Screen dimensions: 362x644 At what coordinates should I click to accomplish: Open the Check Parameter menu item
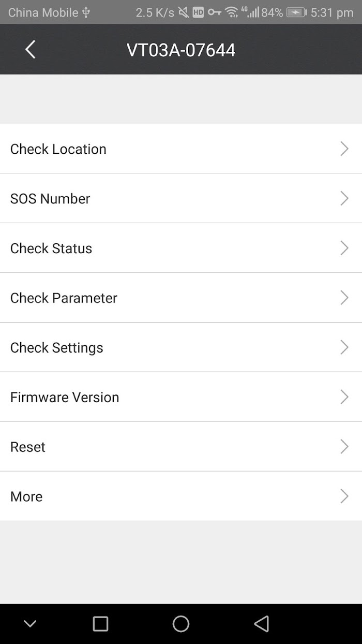[64, 298]
